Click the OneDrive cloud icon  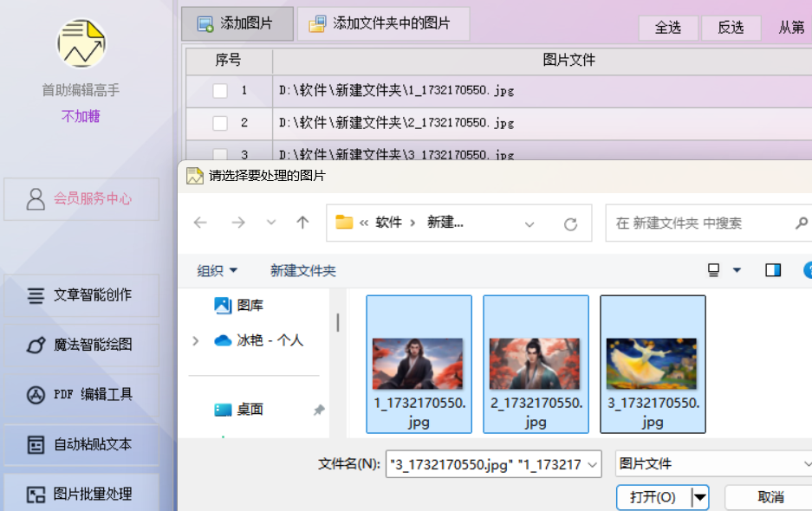pyautogui.click(x=223, y=340)
